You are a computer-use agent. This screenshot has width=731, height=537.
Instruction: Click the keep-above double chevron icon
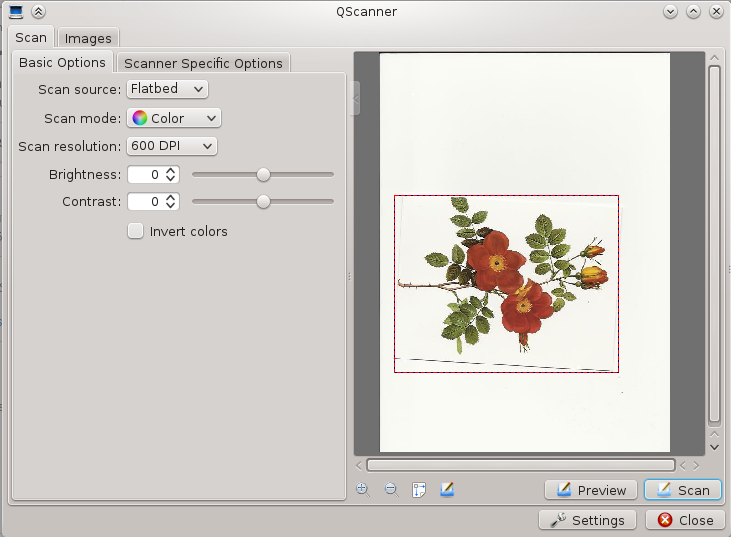pyautogui.click(x=38, y=11)
